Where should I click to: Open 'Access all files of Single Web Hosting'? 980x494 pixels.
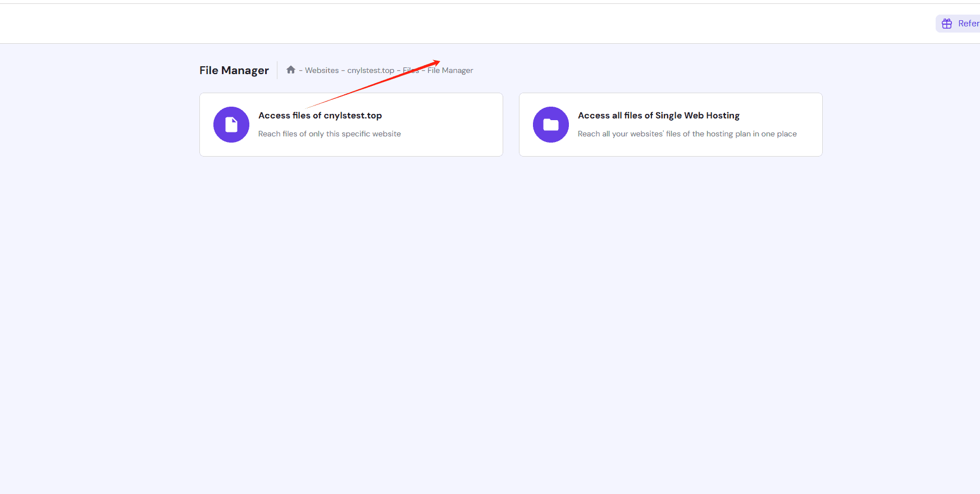click(x=658, y=116)
